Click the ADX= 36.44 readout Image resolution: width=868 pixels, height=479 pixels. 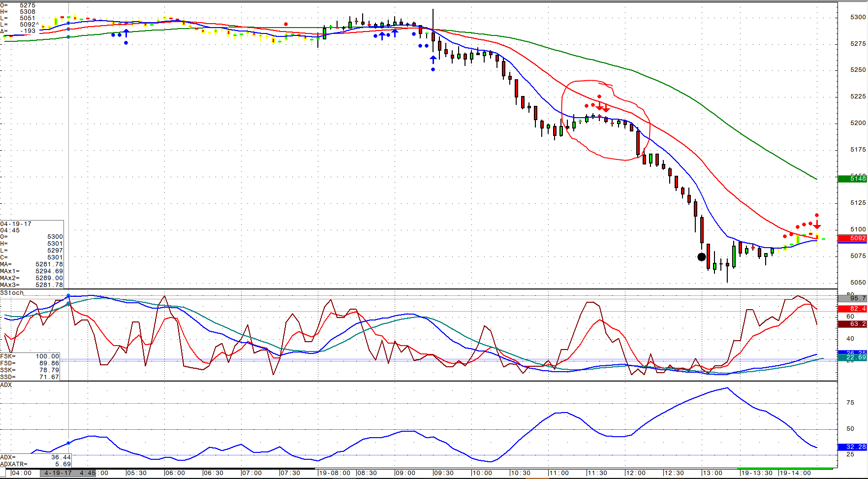point(35,457)
